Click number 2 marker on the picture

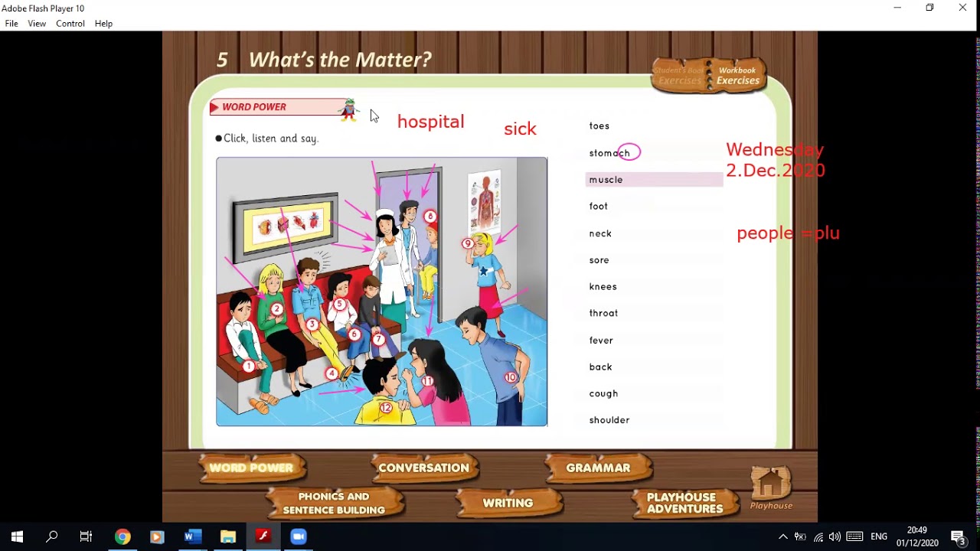276,309
